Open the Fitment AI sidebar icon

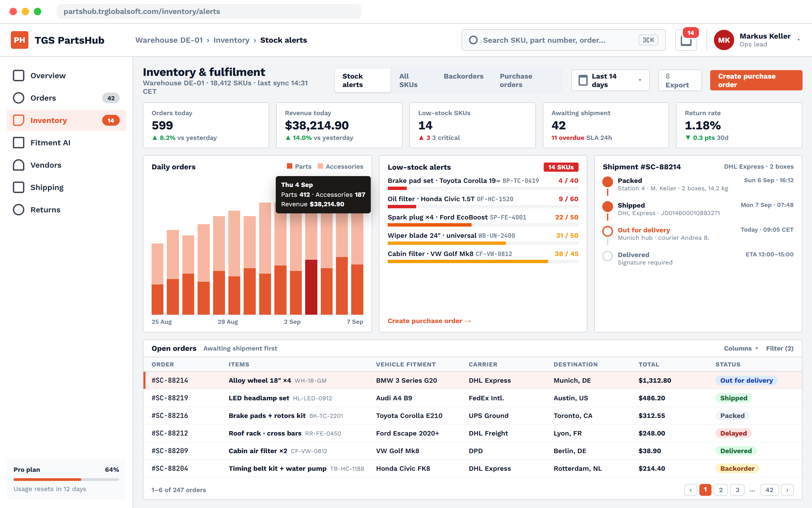click(19, 143)
